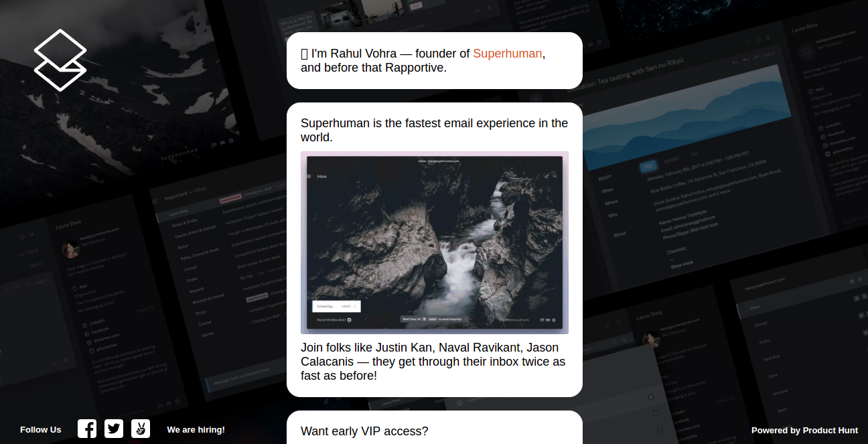Open the Facebook follow icon
This screenshot has height=444, width=868.
(87, 429)
